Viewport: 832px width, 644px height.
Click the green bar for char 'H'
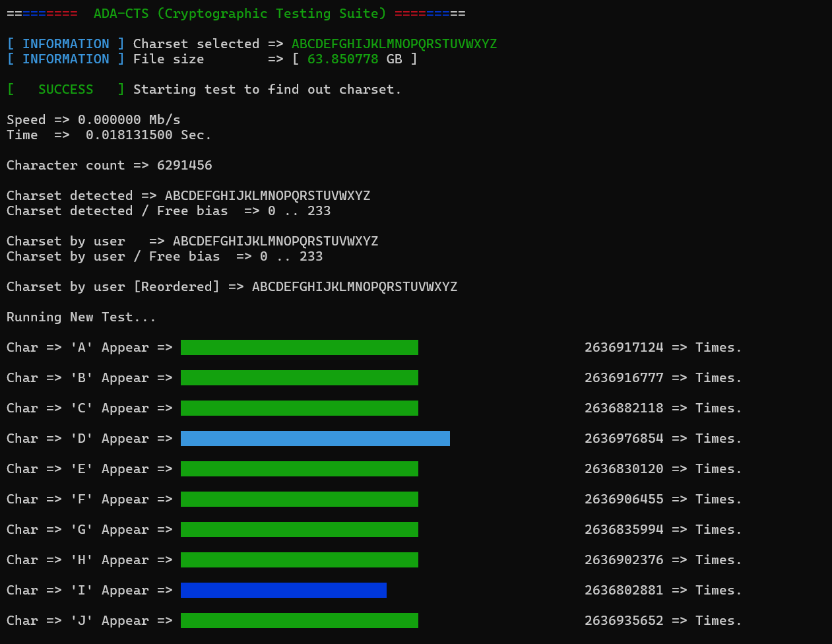coord(300,560)
